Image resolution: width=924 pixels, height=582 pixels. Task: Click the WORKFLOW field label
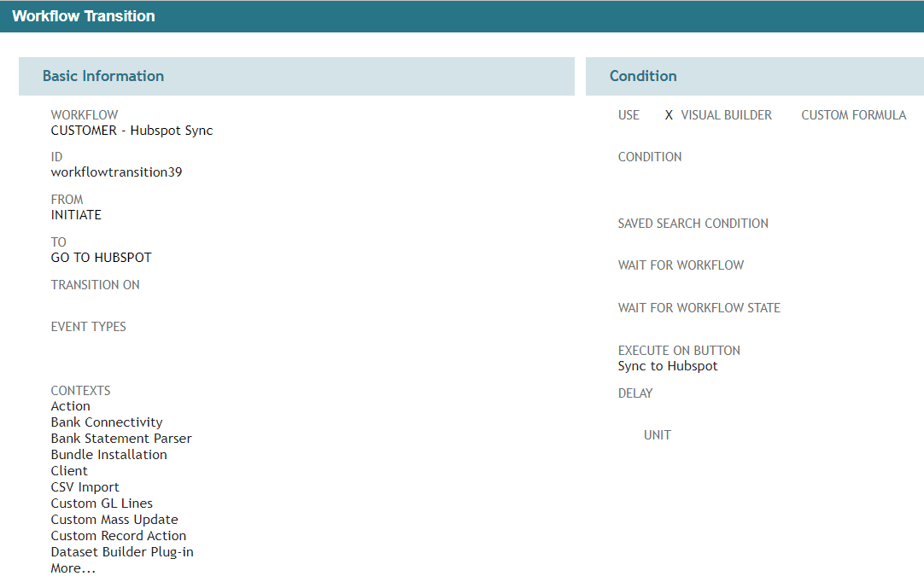[85, 115]
